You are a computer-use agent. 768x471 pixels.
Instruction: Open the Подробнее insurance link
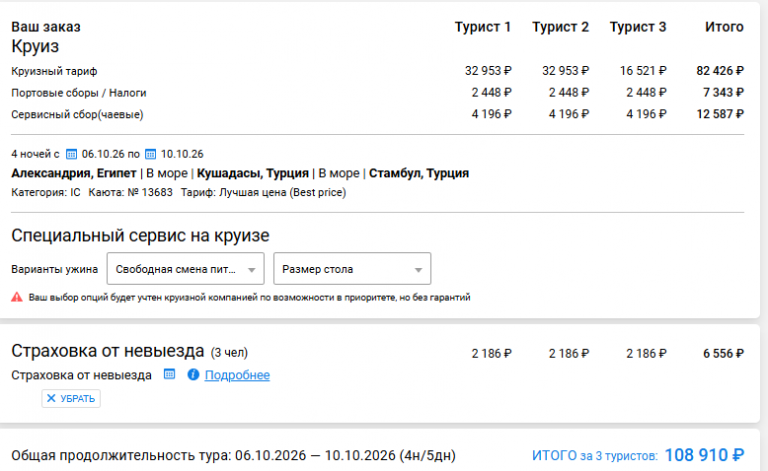237,375
